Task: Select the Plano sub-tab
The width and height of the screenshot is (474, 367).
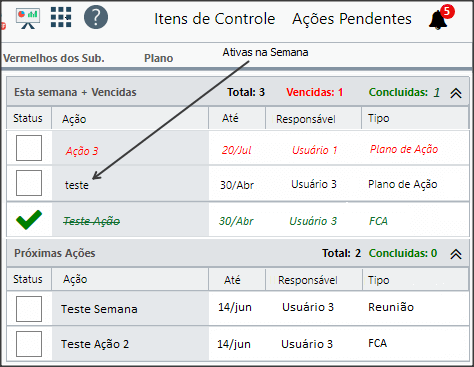Action: pos(159,58)
